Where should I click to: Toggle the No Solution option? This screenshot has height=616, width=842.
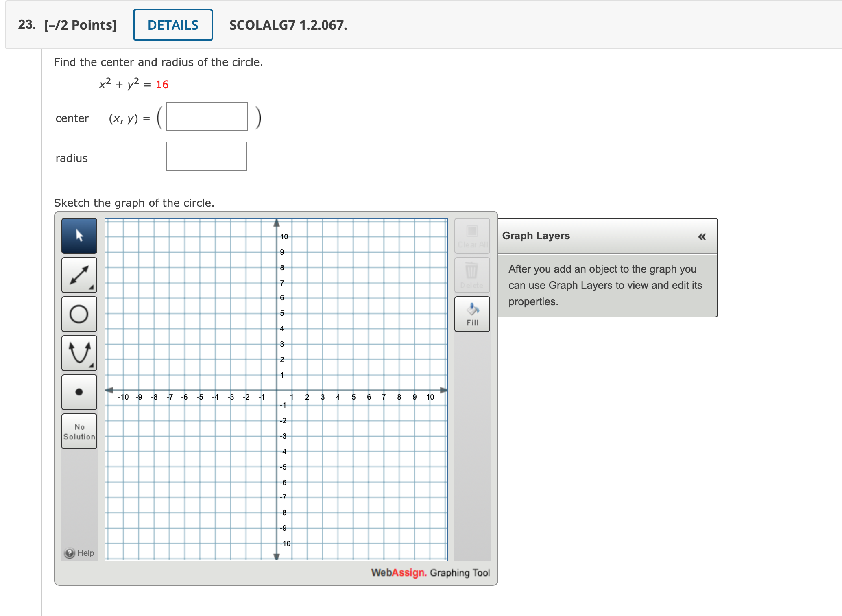click(79, 431)
